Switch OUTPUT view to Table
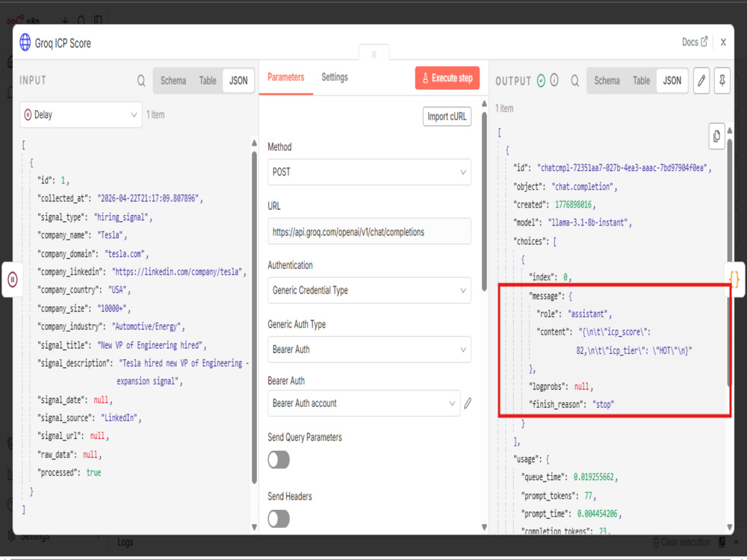This screenshot has width=747, height=560. [x=641, y=81]
